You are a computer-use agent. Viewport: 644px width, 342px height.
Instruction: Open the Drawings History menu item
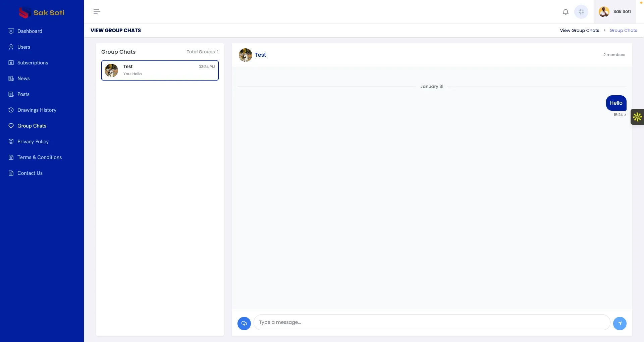coord(37,110)
